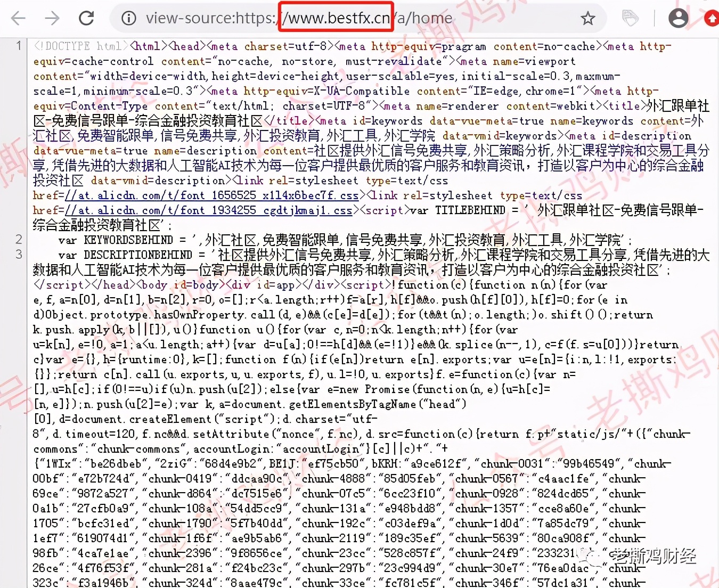Select source line number 3
This screenshot has width=719, height=588.
tap(19, 254)
